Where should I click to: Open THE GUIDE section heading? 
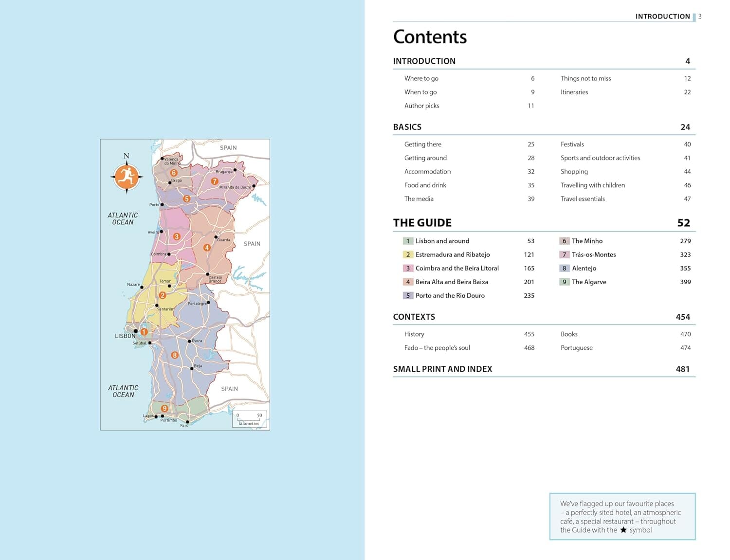coord(422,223)
